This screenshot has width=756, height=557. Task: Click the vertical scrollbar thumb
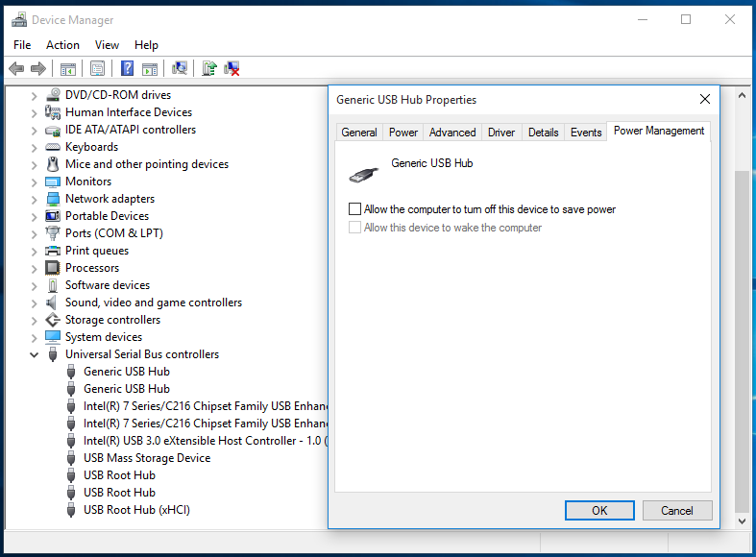pyautogui.click(x=742, y=342)
